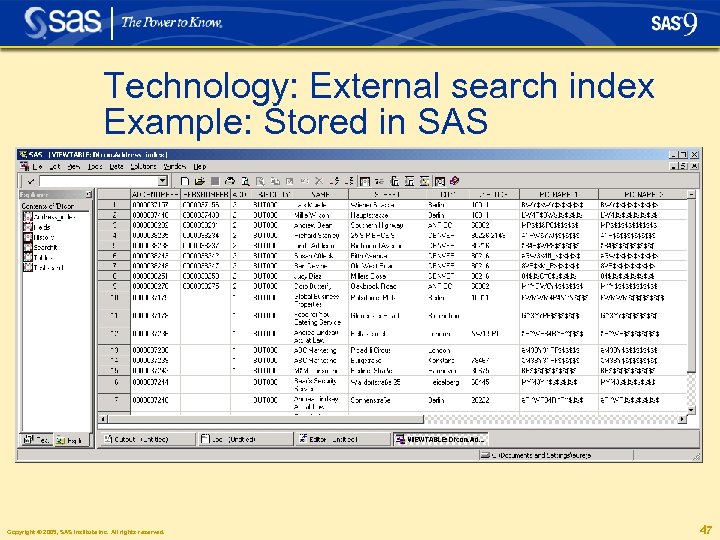The height and width of the screenshot is (540, 720).
Task: Switch to Table View toolbar icon
Action: click(365, 181)
